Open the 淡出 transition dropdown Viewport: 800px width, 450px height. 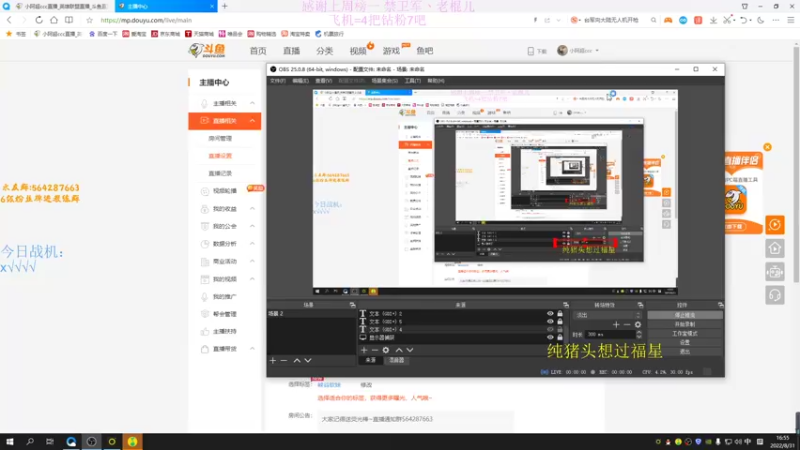607,315
